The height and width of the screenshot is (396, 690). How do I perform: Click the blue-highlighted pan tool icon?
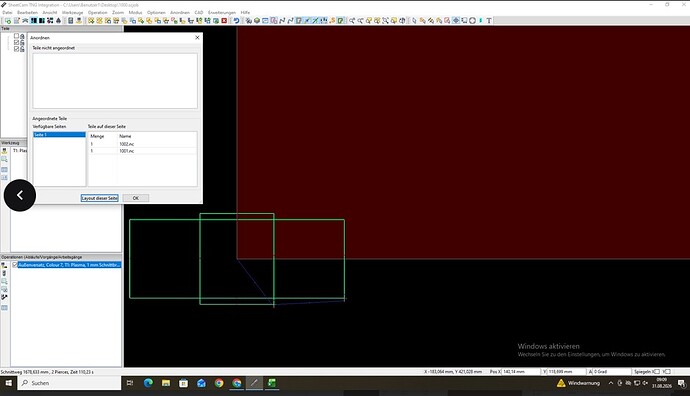(x=456, y=21)
